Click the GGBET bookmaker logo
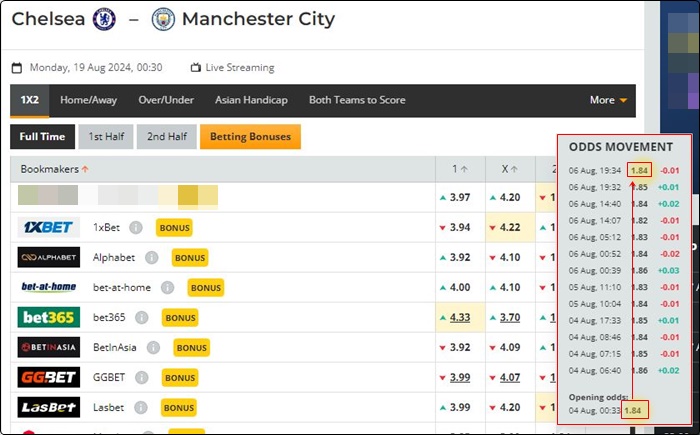 (49, 377)
